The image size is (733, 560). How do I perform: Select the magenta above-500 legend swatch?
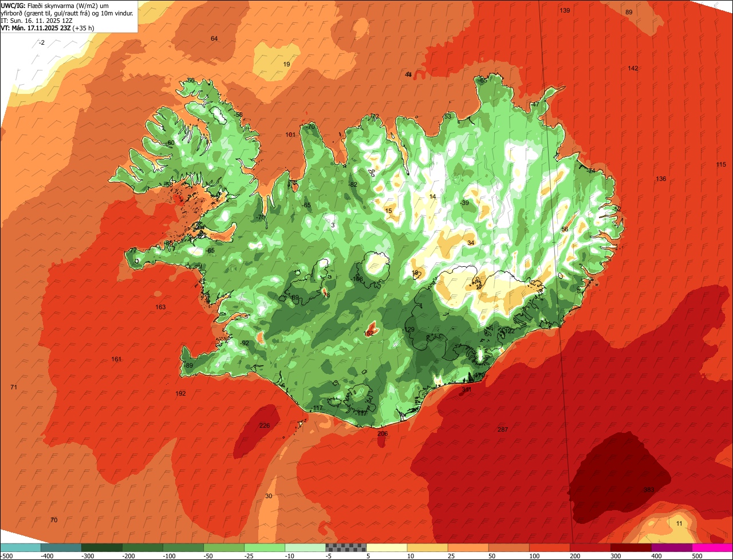[x=712, y=547]
